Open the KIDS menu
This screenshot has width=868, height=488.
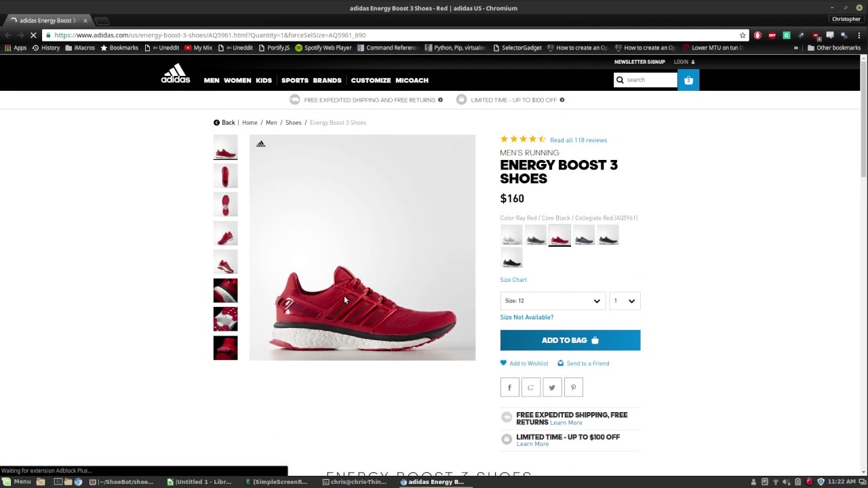pos(264,80)
